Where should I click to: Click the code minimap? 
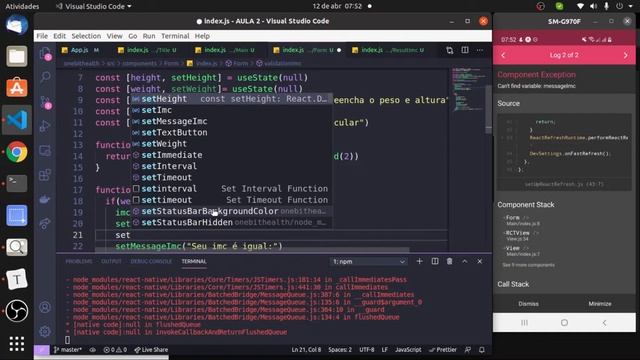[x=468, y=89]
